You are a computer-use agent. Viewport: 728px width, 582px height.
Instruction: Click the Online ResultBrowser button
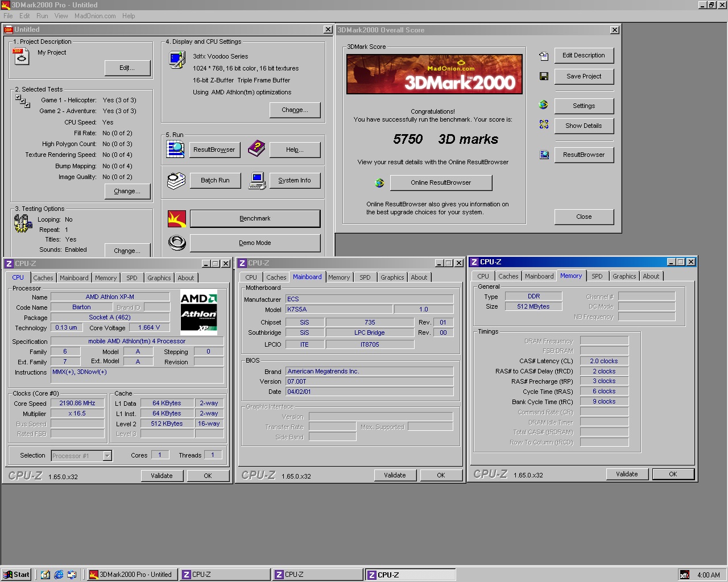441,182
